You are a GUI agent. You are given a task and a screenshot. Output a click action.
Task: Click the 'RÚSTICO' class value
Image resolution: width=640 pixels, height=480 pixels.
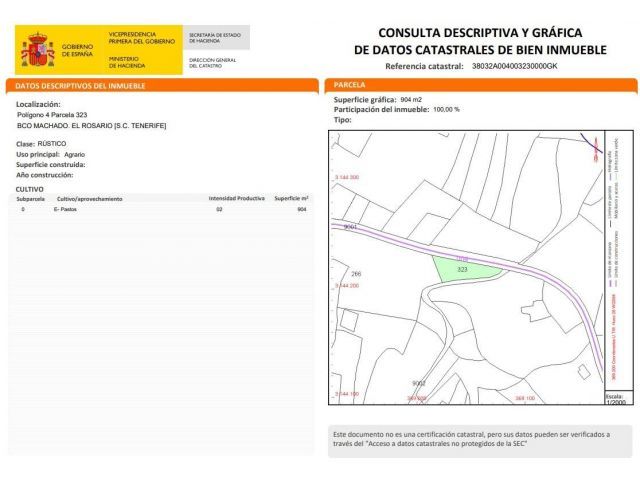(x=51, y=144)
